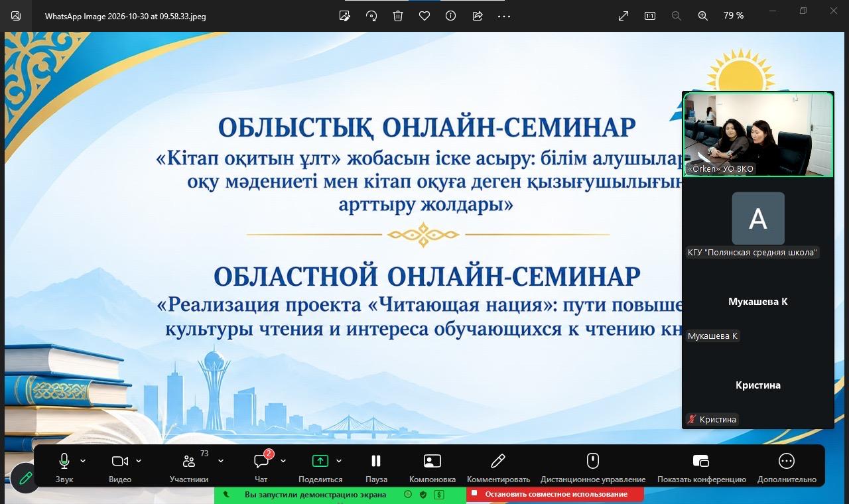The width and height of the screenshot is (849, 504).
Task: Rotate the image using the rotate icon
Action: coord(371,16)
